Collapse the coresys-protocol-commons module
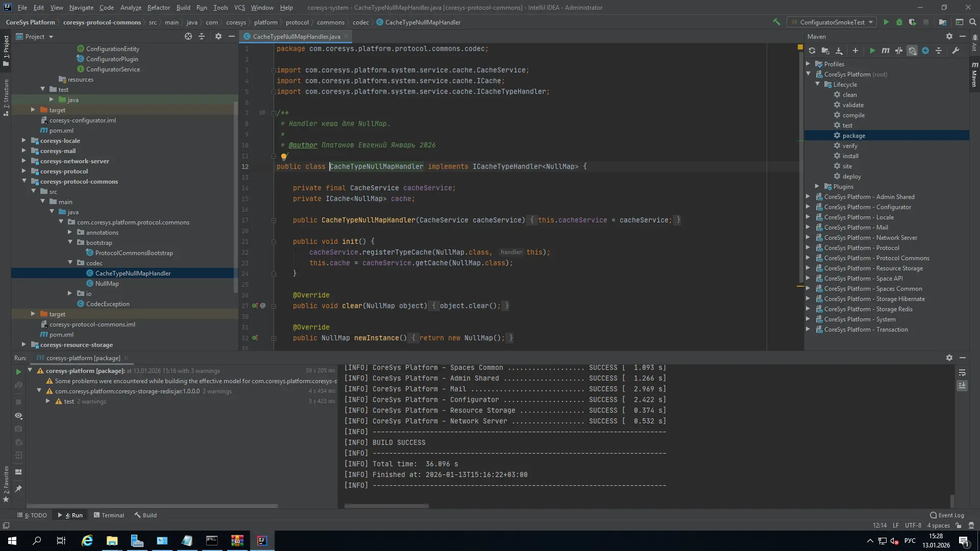The height and width of the screenshot is (551, 980). coord(24,181)
